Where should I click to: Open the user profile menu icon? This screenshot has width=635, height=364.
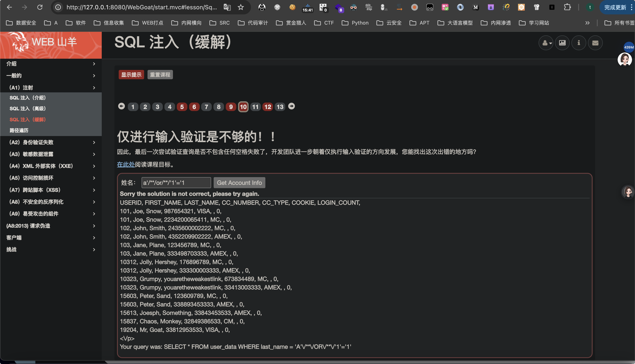click(546, 43)
